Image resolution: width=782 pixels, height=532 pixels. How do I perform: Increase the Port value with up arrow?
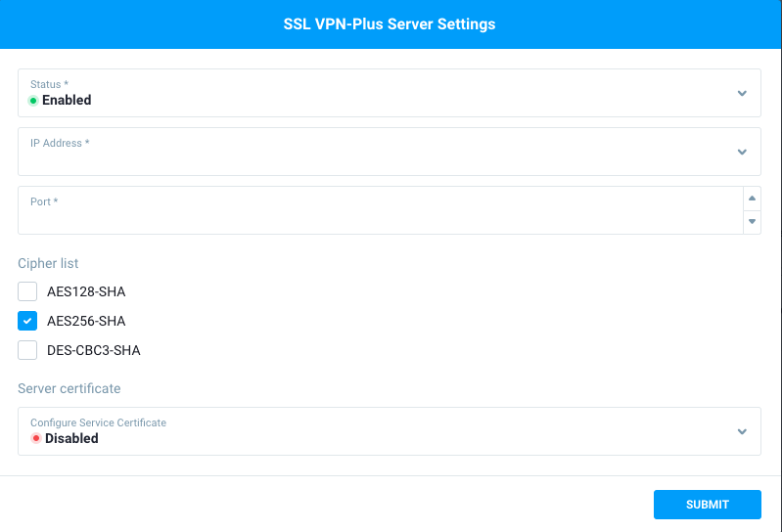(x=752, y=199)
